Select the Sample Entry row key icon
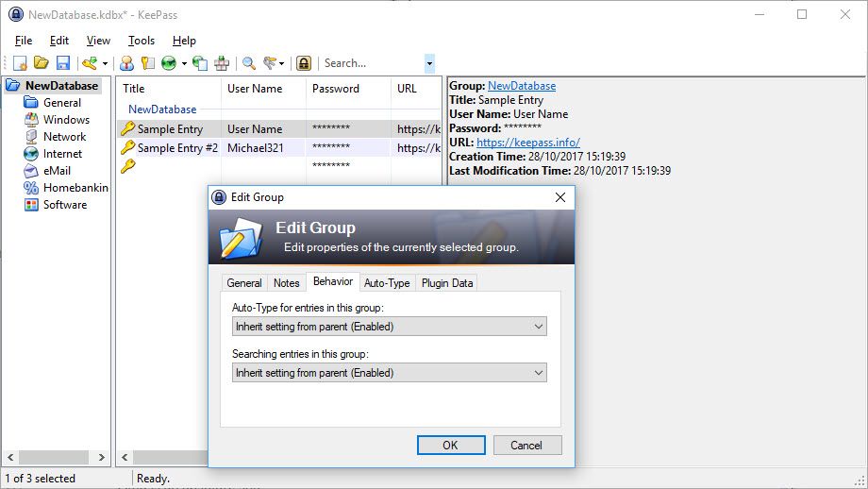868x489 pixels. pyautogui.click(x=128, y=129)
